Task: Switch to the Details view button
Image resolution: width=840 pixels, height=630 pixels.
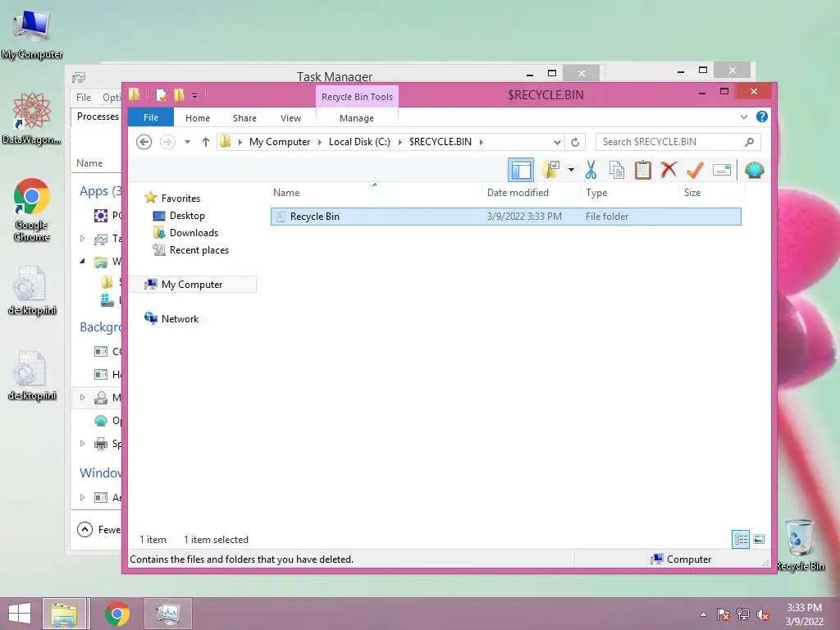Action: [741, 540]
